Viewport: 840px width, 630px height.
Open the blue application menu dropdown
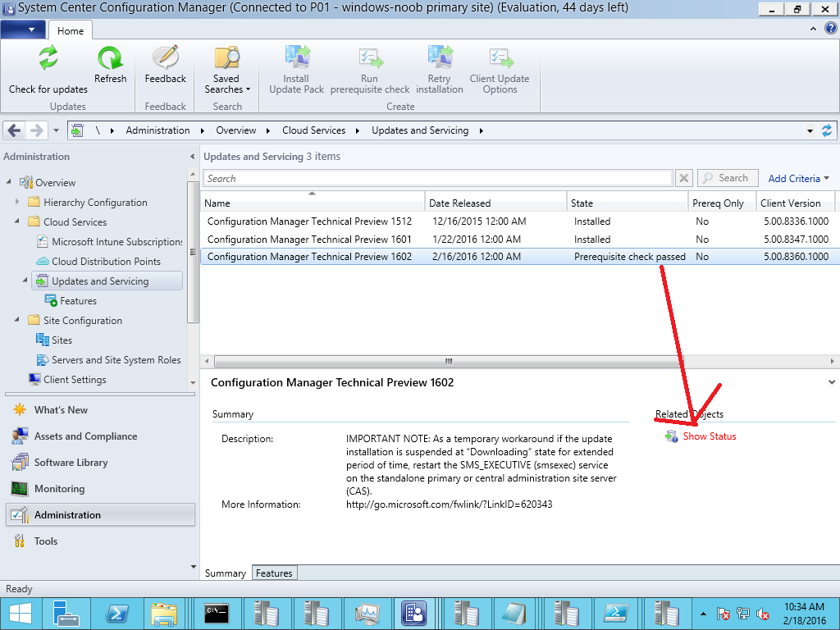click(x=22, y=30)
